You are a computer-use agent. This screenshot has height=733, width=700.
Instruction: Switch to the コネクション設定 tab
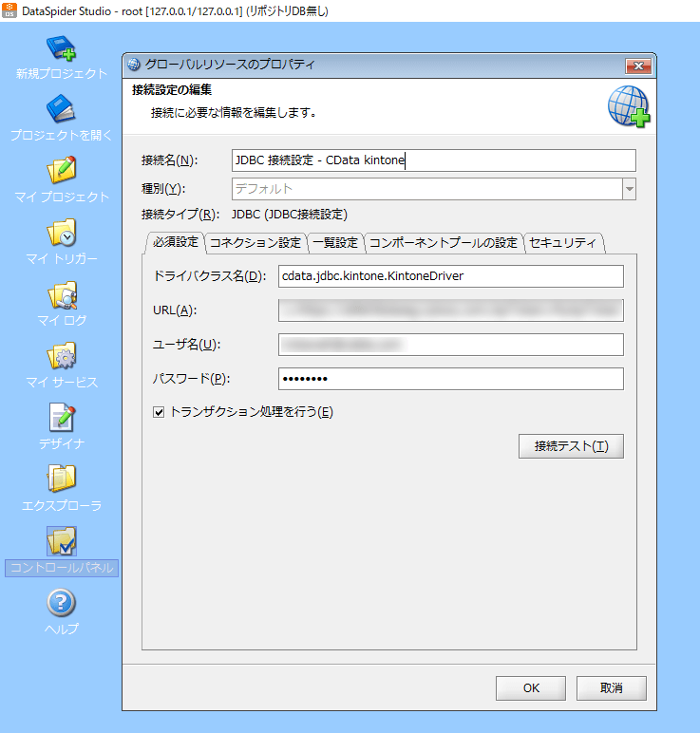(x=255, y=243)
